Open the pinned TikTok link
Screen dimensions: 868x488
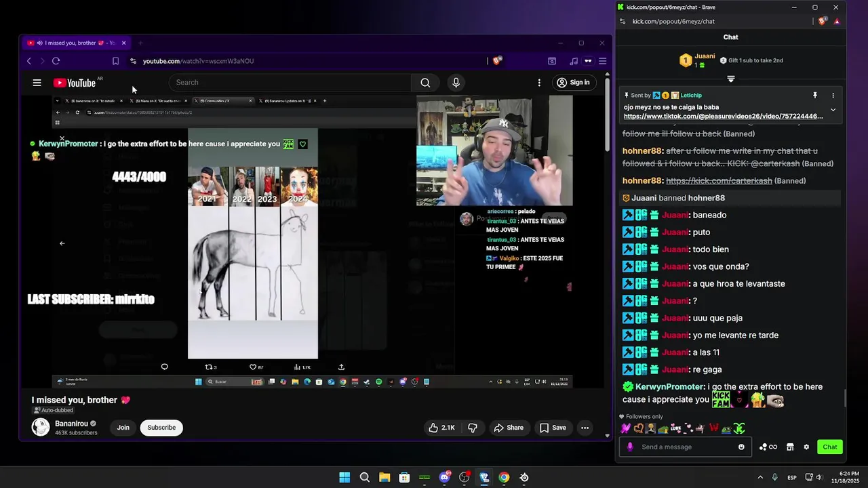(x=723, y=117)
